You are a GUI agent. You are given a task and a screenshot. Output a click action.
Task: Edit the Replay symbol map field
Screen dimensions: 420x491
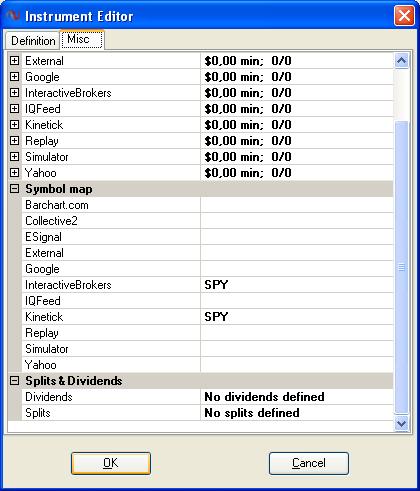click(297, 333)
